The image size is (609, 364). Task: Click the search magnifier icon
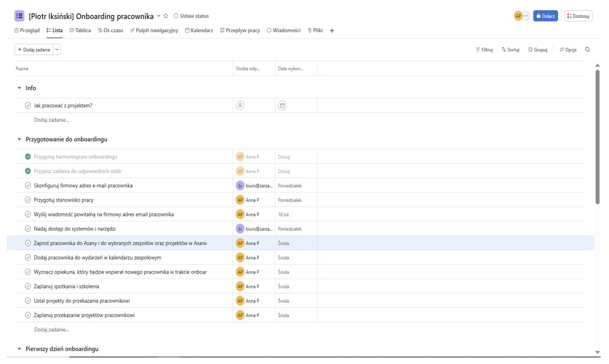pyautogui.click(x=587, y=50)
